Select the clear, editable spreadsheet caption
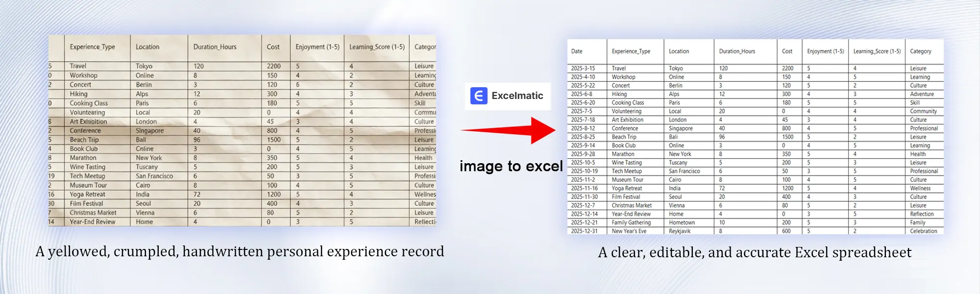 [755, 253]
